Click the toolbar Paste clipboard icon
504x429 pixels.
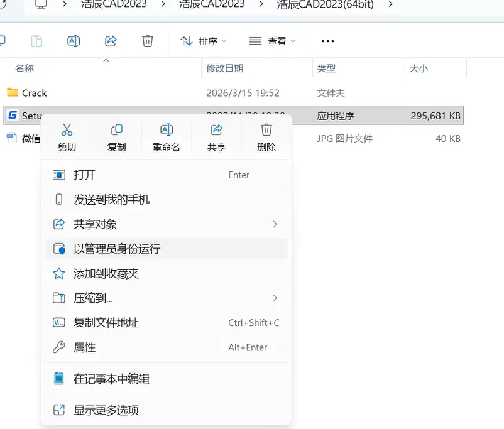[36, 41]
